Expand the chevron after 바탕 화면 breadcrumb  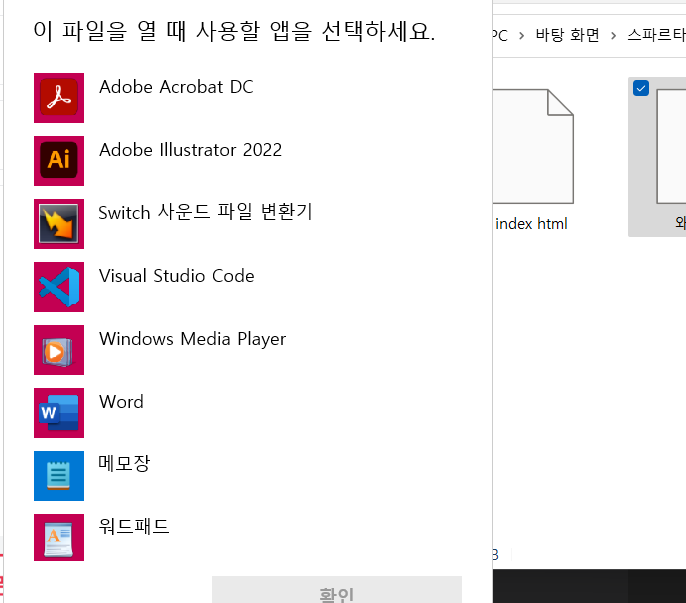(613, 35)
